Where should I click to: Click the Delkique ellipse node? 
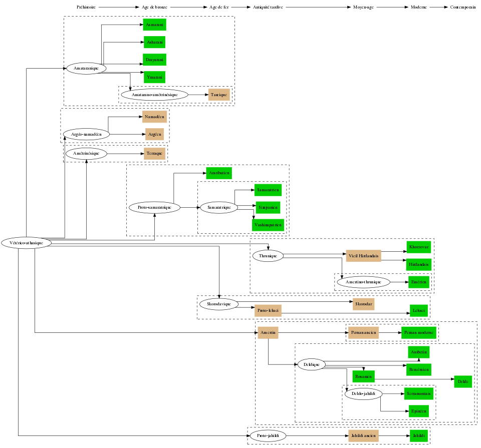point(311,364)
